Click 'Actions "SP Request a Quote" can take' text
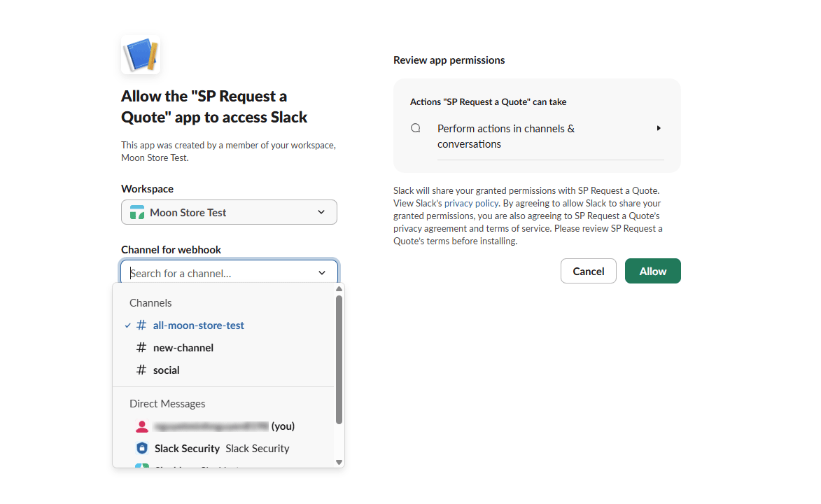This screenshot has width=821, height=504. click(x=488, y=102)
